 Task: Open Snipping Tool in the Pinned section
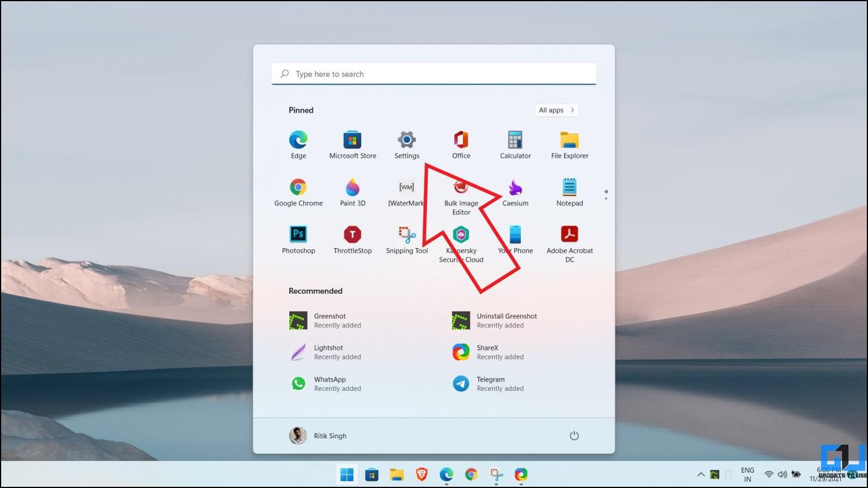point(407,239)
